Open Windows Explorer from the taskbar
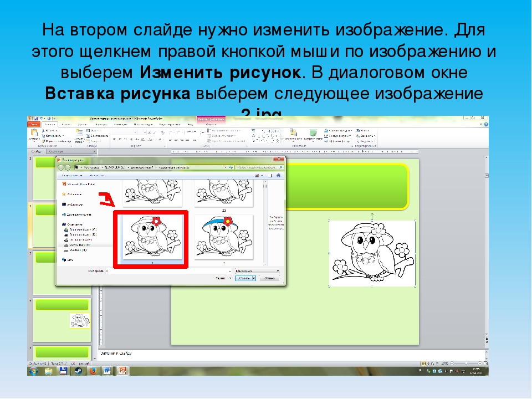The image size is (532, 399). (x=49, y=371)
